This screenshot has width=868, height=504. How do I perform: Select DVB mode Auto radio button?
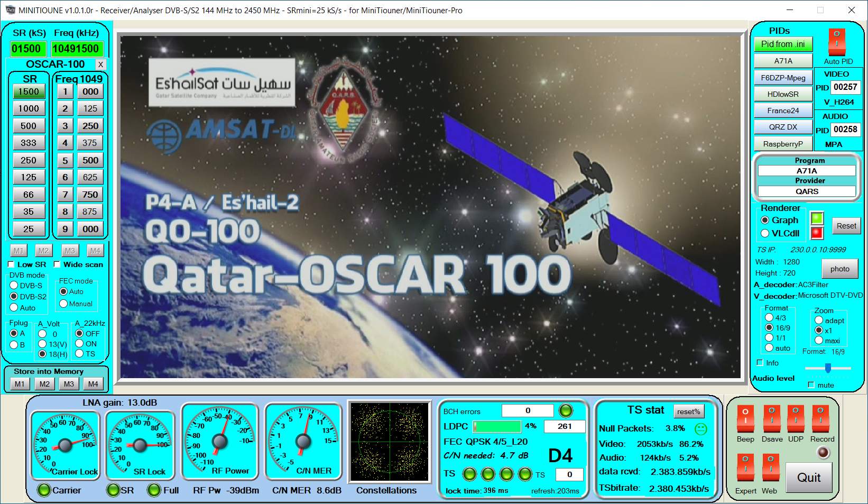[14, 307]
